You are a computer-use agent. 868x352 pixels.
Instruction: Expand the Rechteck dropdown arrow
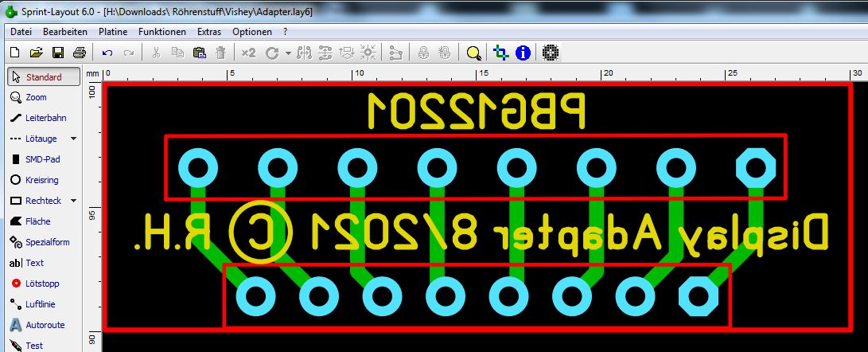tap(74, 201)
